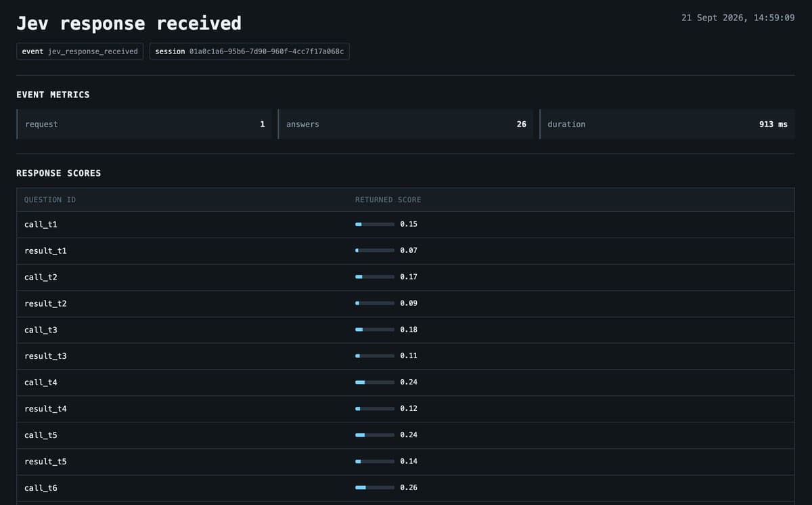Image resolution: width=812 pixels, height=505 pixels.
Task: Click the score bar for call_t2
Action: [375, 277]
